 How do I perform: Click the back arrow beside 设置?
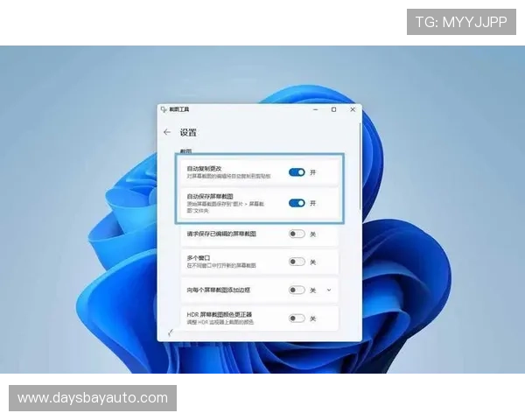click(167, 132)
